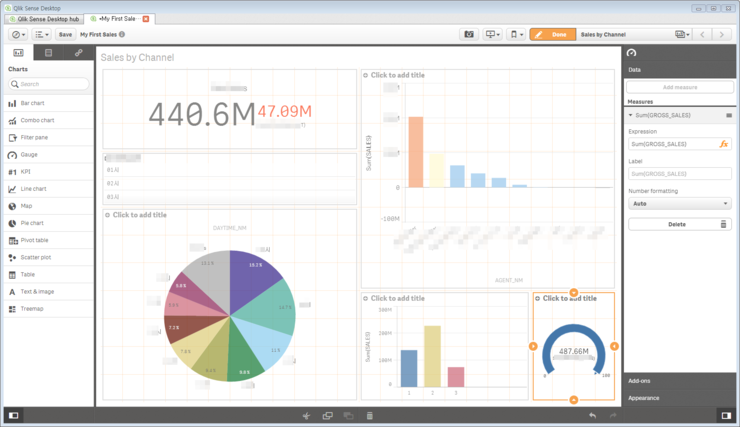This screenshot has height=427, width=740.
Task: Open the bookmarks dropdown
Action: point(516,34)
